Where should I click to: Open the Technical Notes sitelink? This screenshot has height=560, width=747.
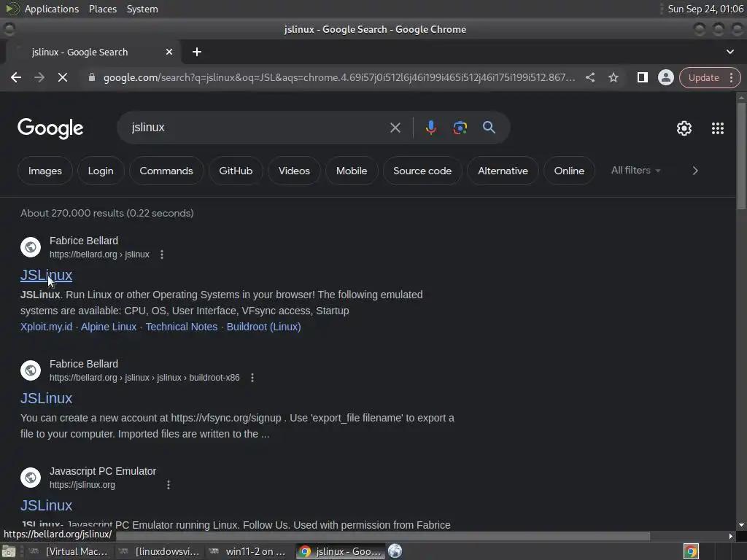click(182, 327)
